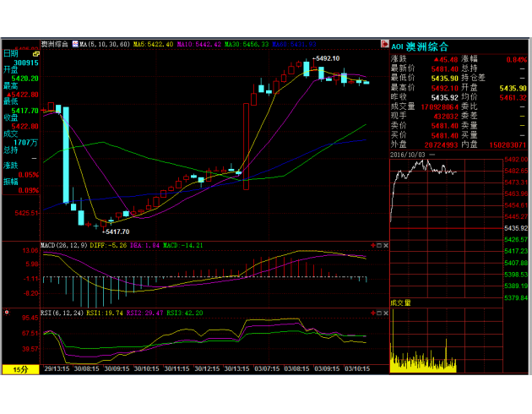532x414 pixels.
Task: Maximize the RSI indicator panel
Action: 379,313
